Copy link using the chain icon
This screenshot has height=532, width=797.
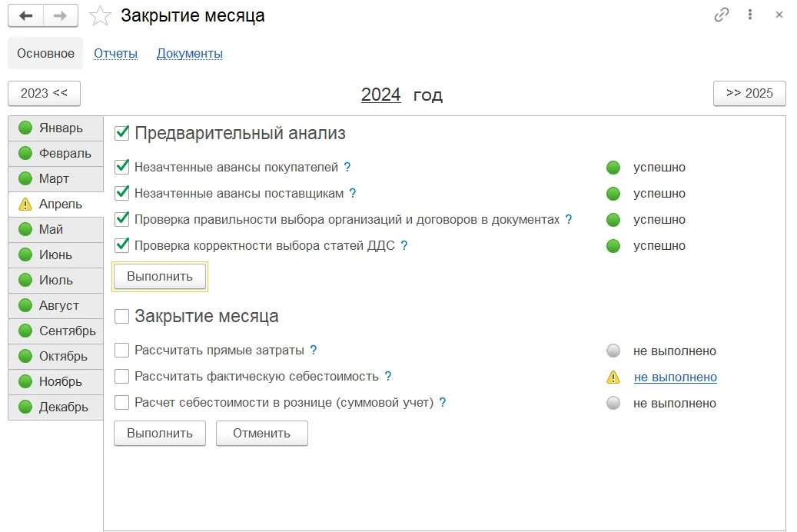point(721,15)
